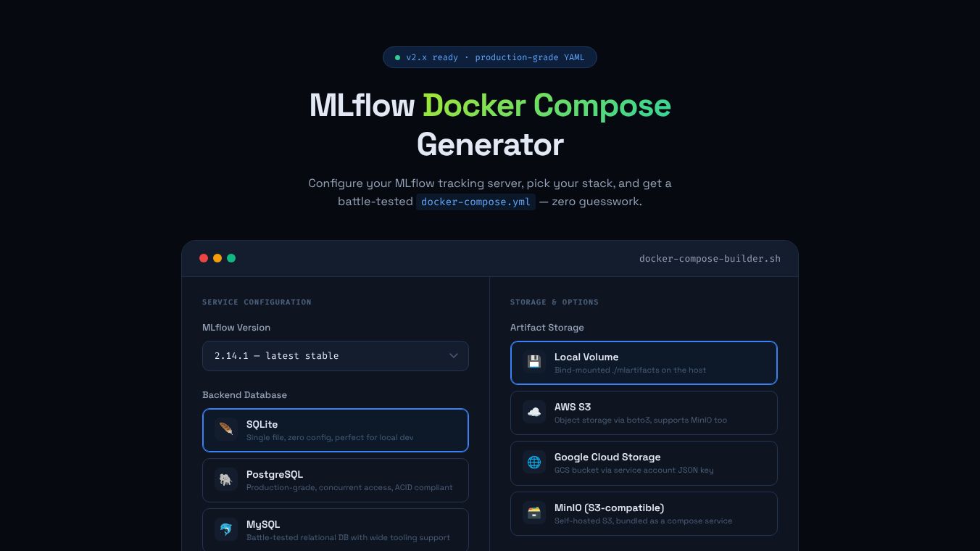Click the docker-compose.yml inline code label

pos(476,202)
